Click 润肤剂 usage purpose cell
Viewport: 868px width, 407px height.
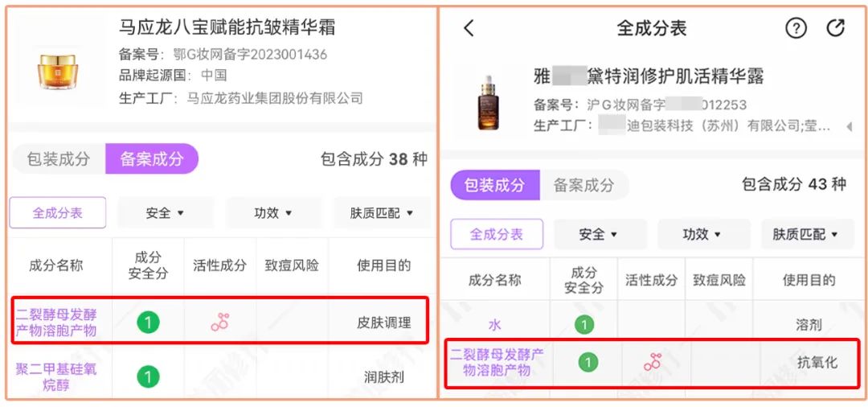[384, 377]
